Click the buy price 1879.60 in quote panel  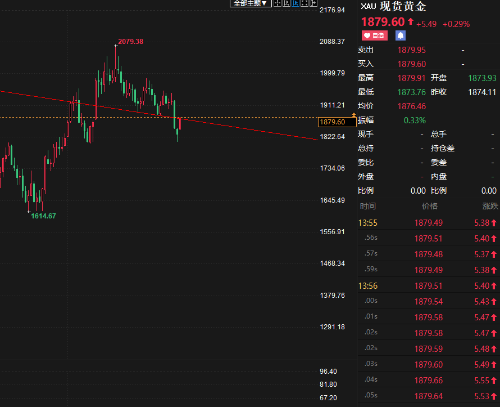412,64
